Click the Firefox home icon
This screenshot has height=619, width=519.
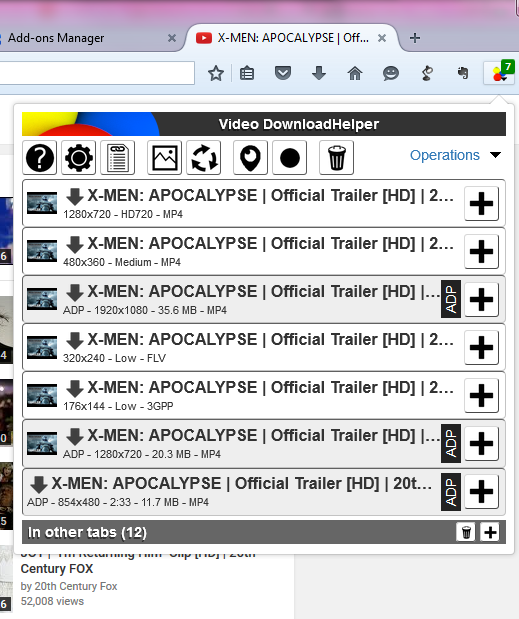(355, 73)
